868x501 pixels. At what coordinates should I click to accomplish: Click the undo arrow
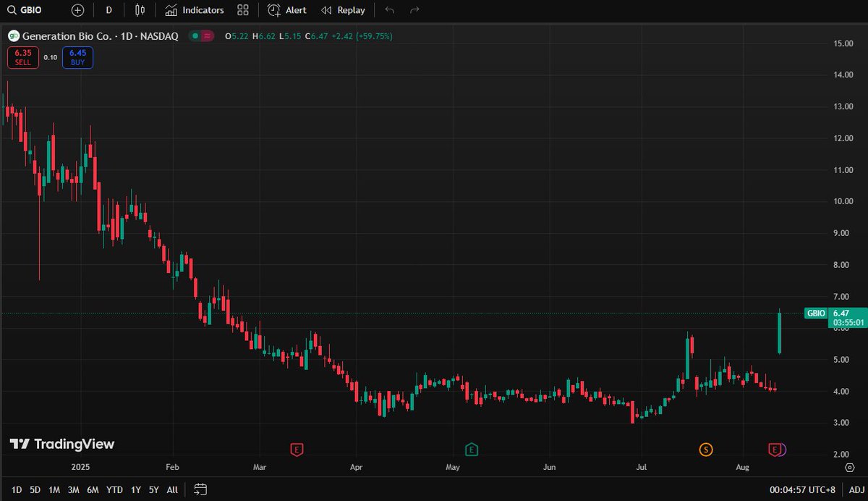click(390, 10)
